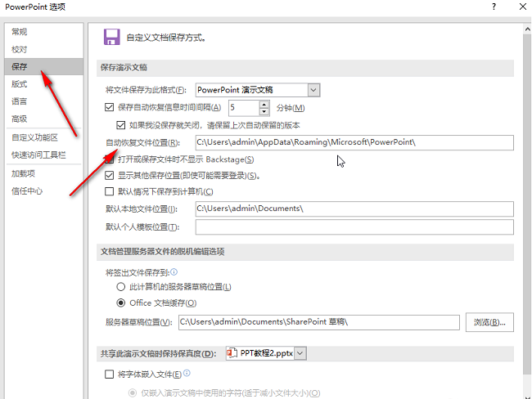This screenshot has width=532, height=399.
Task: Open 快速访问工具栏 category
Action: click(44, 155)
